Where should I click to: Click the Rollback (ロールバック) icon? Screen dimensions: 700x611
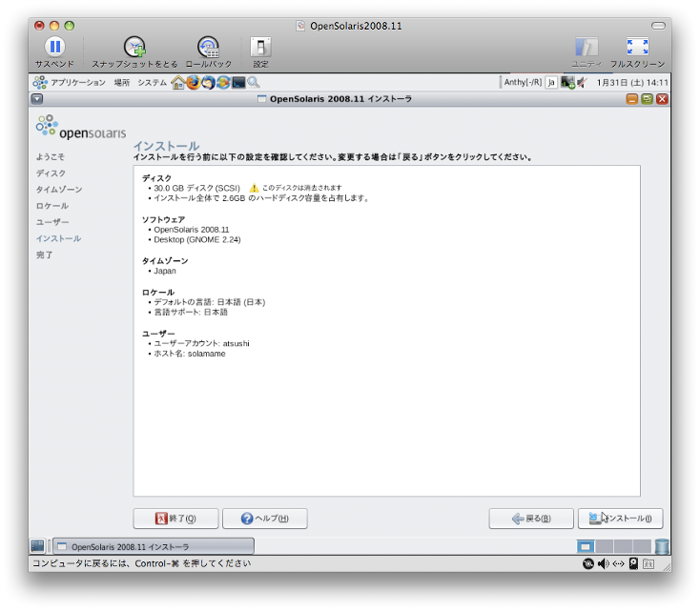point(208,47)
